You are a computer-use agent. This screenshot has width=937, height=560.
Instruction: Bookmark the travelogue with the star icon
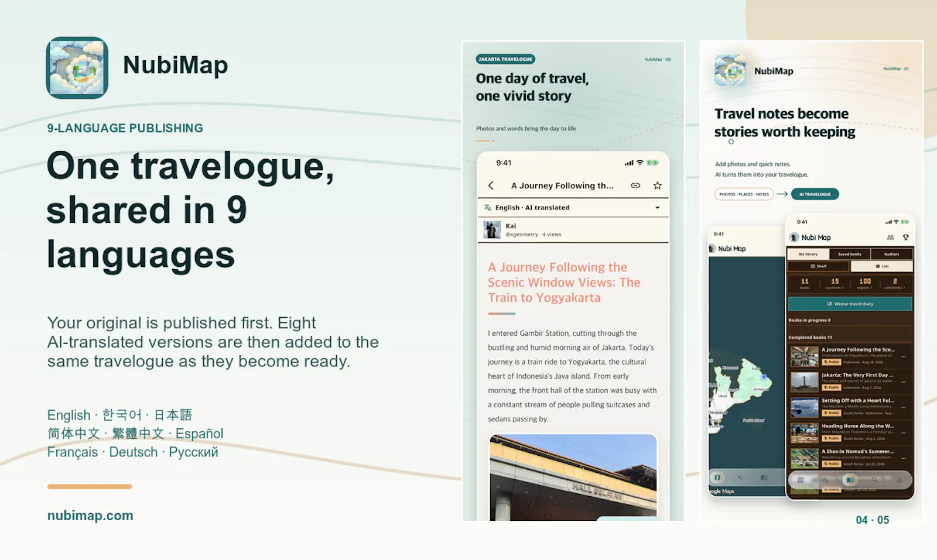point(658,185)
